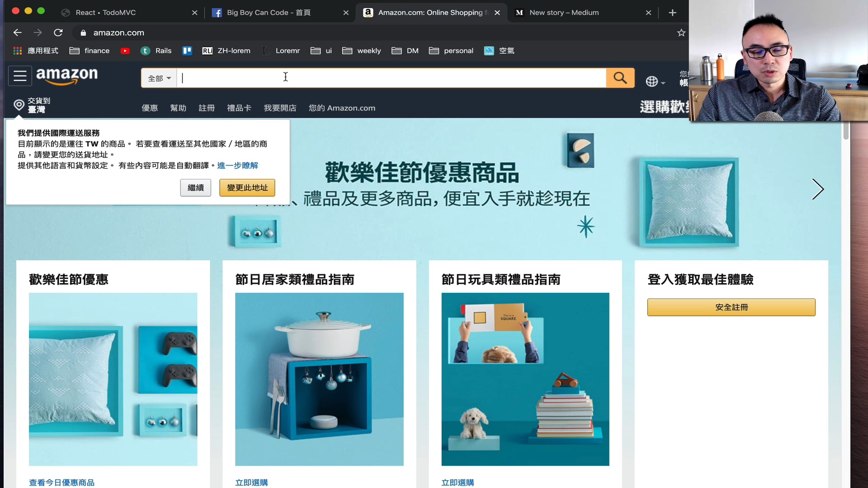Click the 變更此地址 button
The image size is (868, 488).
[x=247, y=188]
